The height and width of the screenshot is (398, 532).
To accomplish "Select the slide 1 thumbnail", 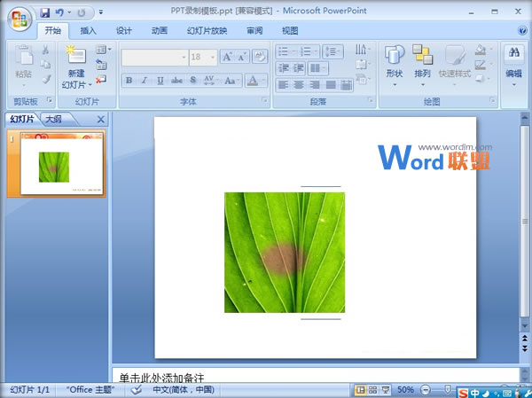I will (x=62, y=164).
